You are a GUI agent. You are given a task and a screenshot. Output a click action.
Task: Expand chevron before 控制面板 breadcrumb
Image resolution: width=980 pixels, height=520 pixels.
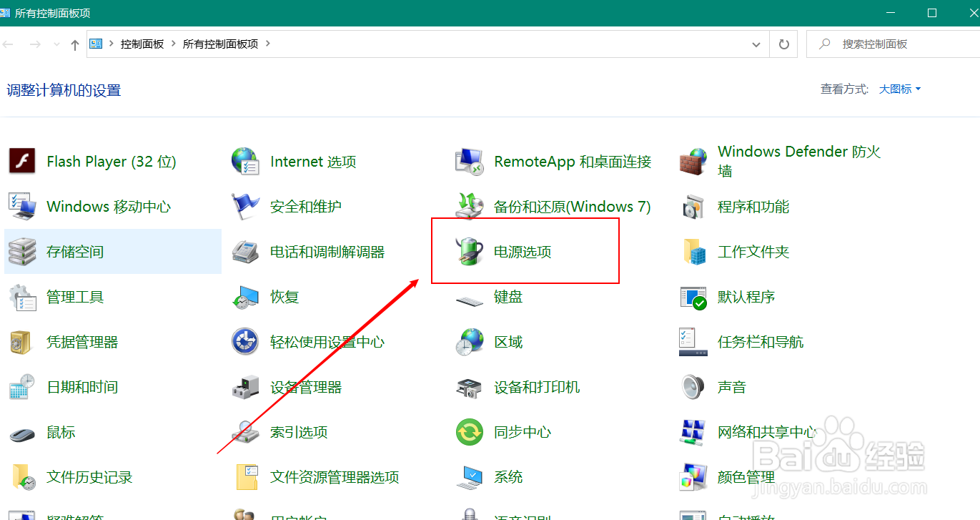pos(112,44)
